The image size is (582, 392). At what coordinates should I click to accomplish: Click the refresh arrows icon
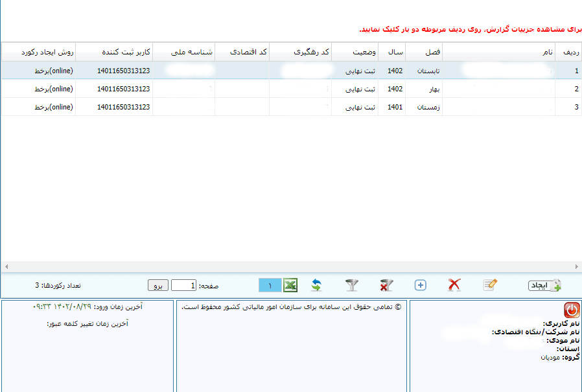(x=316, y=285)
